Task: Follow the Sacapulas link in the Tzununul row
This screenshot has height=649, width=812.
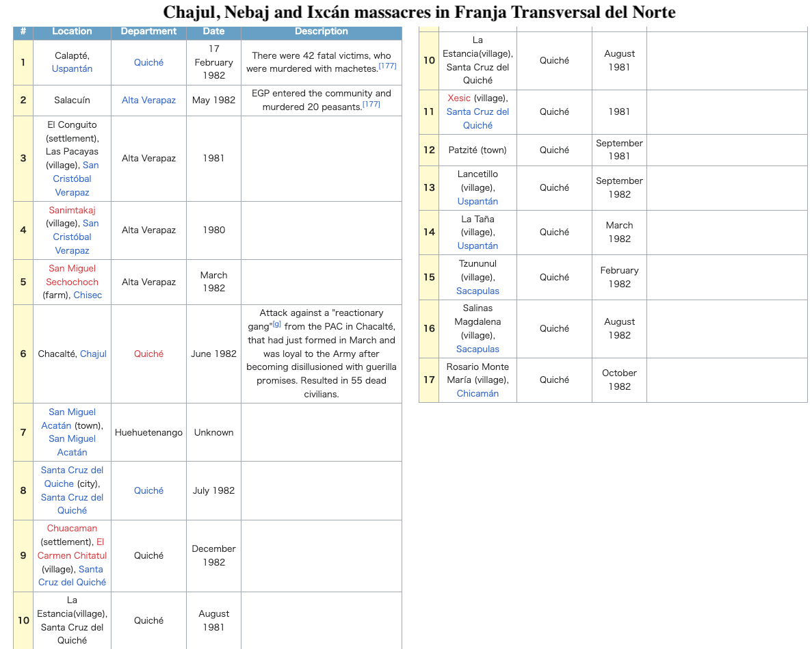Action: (x=477, y=291)
